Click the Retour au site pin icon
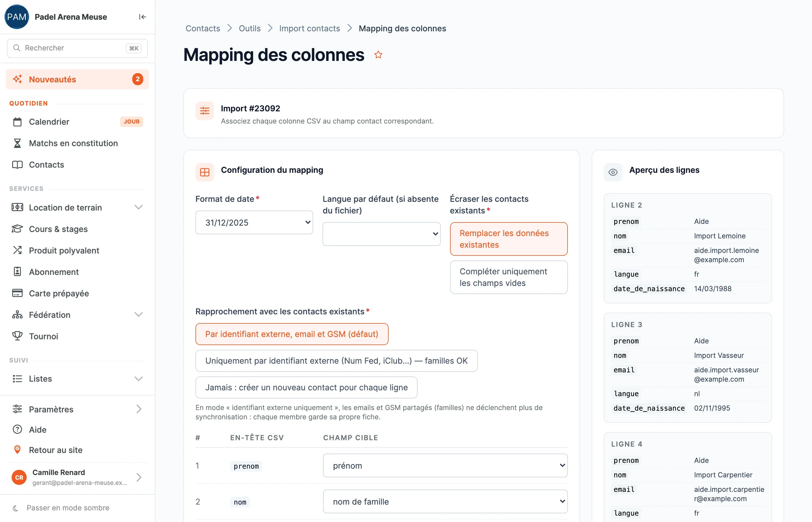The image size is (812, 522). point(17,450)
